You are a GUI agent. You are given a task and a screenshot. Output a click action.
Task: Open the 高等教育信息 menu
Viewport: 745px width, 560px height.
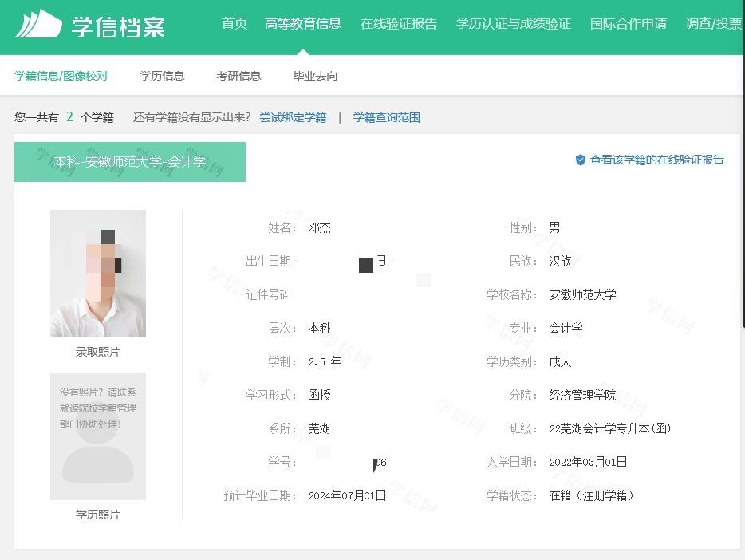click(x=302, y=24)
